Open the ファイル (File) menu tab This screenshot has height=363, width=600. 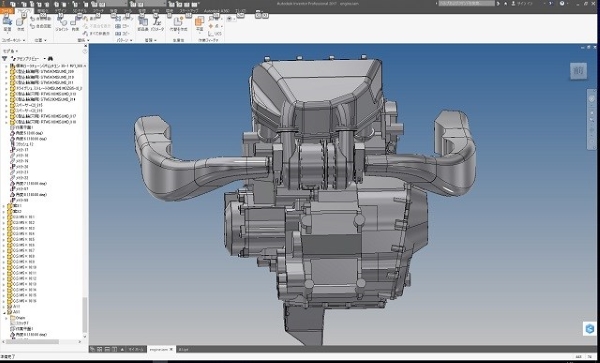[7, 10]
